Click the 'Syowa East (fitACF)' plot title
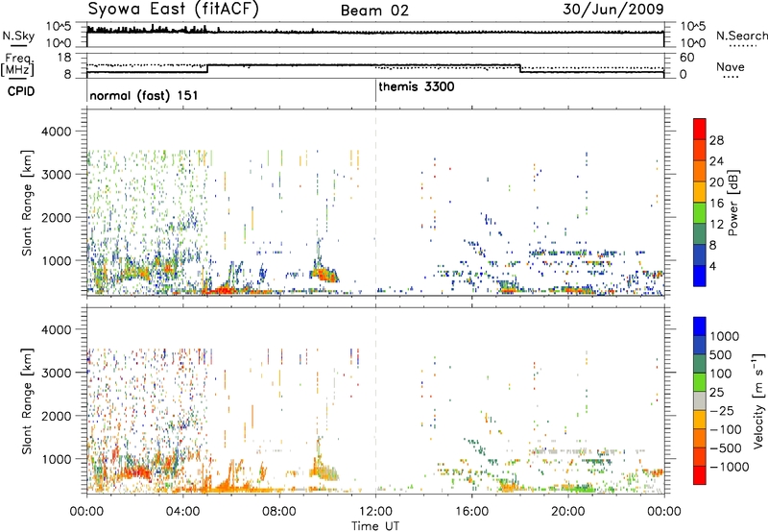The image size is (768, 532). click(174, 10)
